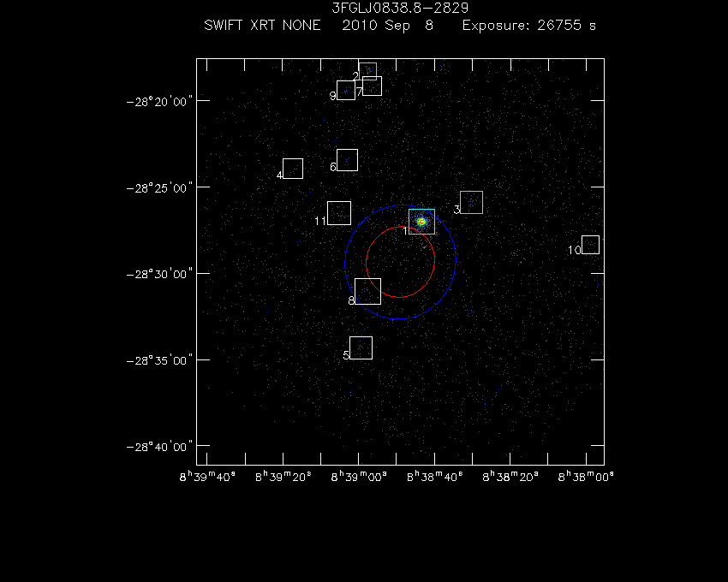728x582 pixels.
Task: Select white box of source 10
Action: [591, 245]
